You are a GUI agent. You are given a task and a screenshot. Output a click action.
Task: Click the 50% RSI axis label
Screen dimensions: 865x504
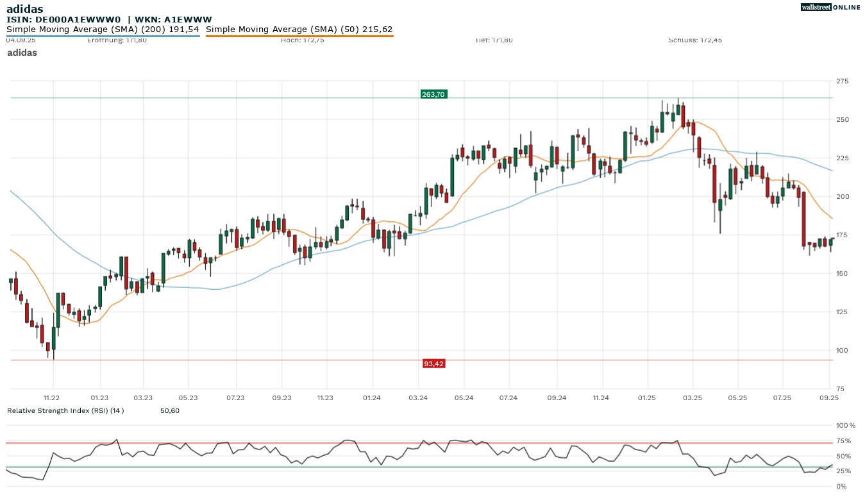[x=844, y=456]
